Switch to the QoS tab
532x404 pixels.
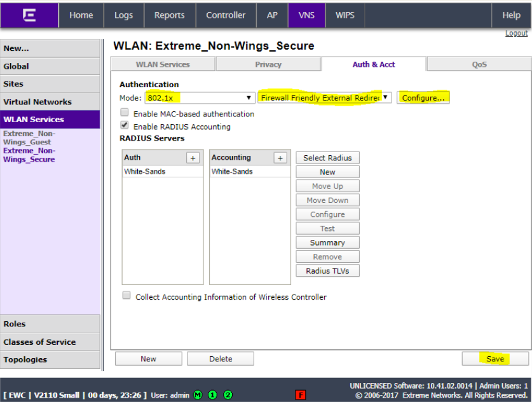click(x=479, y=64)
